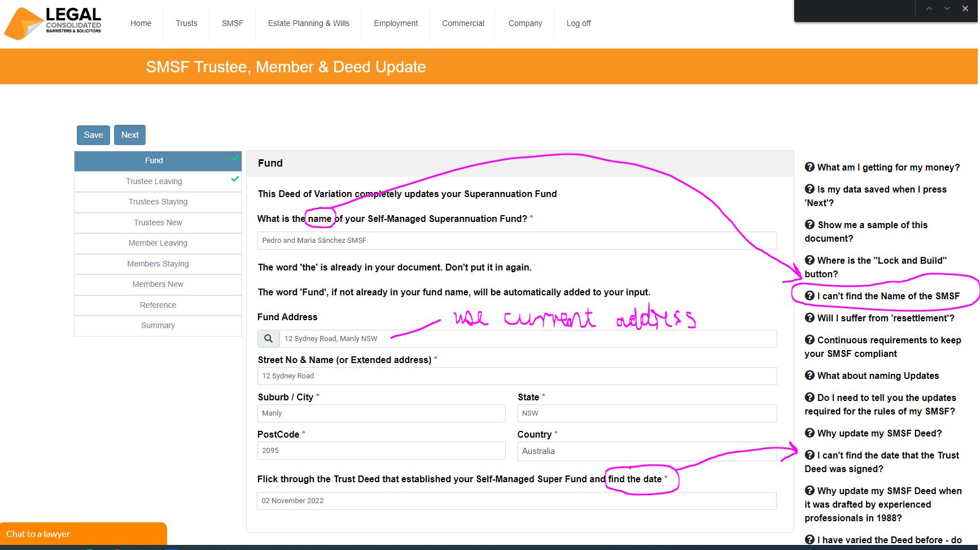
Task: Open the SMSF menu
Action: pos(232,23)
